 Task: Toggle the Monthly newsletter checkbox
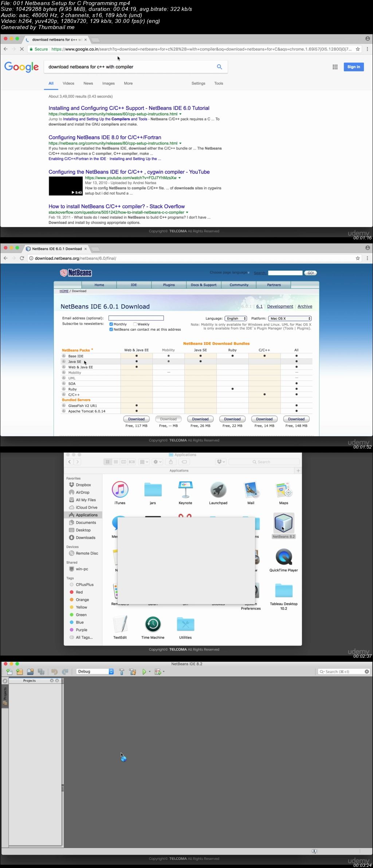(x=111, y=324)
